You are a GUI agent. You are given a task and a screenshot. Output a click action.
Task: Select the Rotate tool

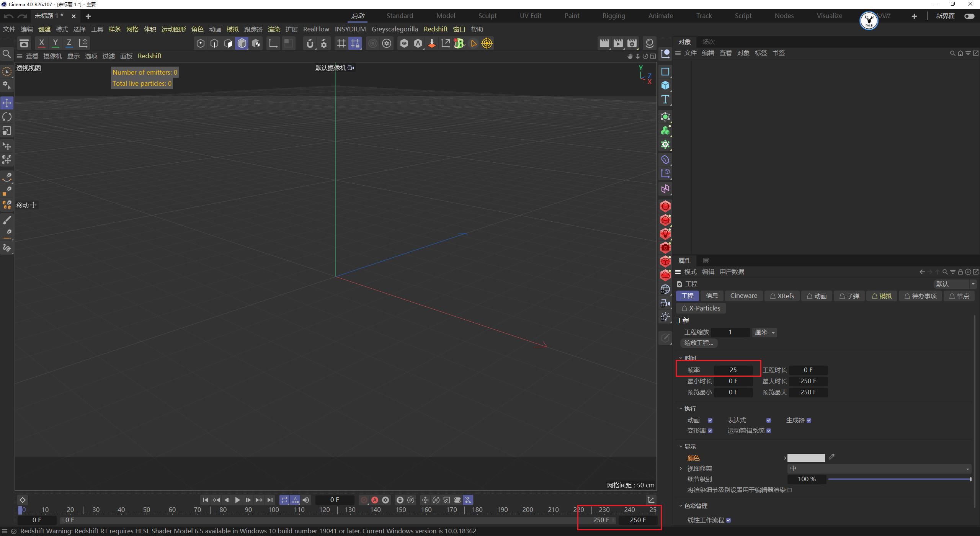[x=7, y=117]
